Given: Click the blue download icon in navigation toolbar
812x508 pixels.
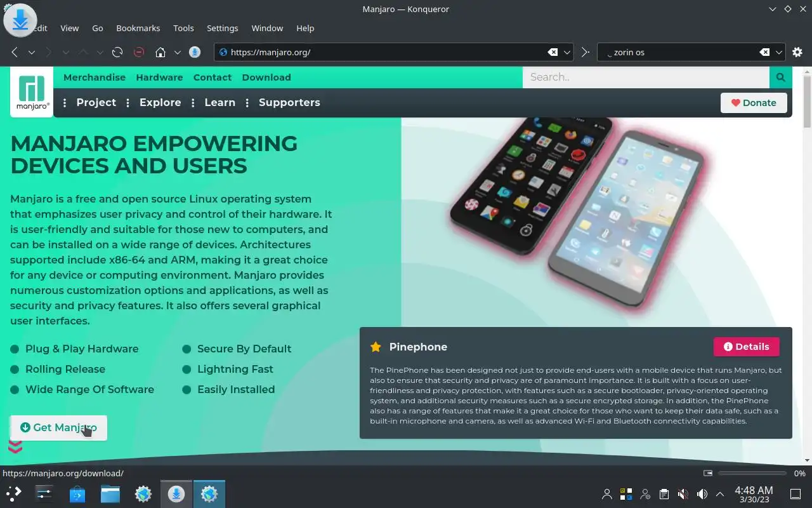Looking at the screenshot, I should (x=195, y=52).
